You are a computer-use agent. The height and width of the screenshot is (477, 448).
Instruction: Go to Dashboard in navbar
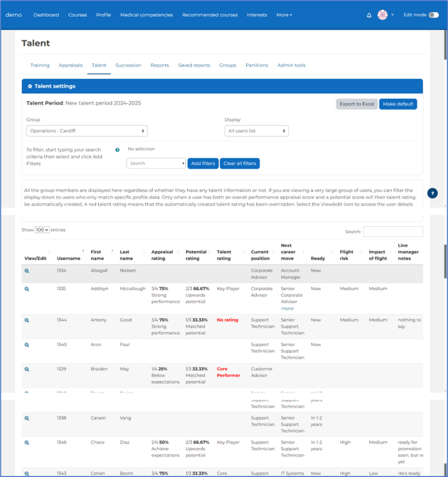tap(46, 15)
